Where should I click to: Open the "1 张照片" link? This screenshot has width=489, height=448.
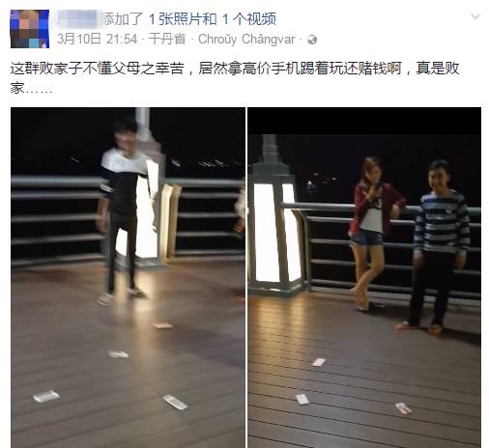point(183,19)
